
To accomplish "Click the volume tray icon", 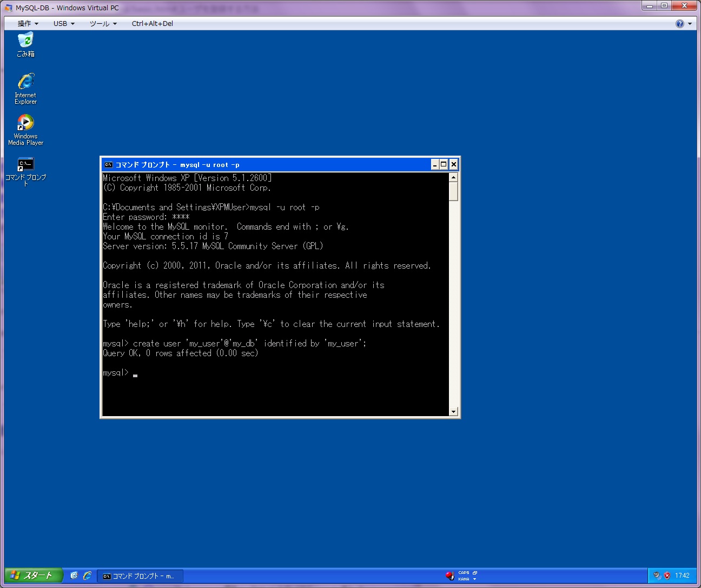I will (x=657, y=576).
